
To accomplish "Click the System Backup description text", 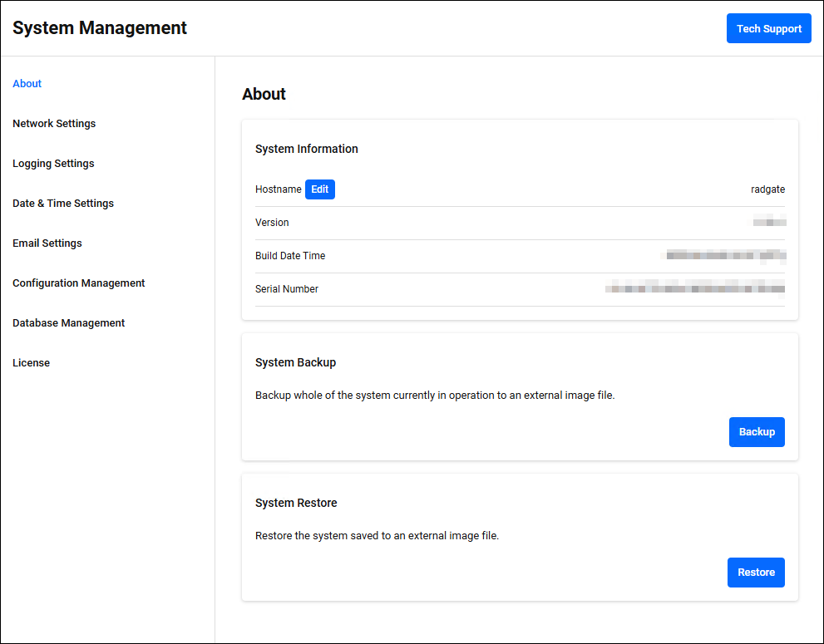I will (x=435, y=396).
